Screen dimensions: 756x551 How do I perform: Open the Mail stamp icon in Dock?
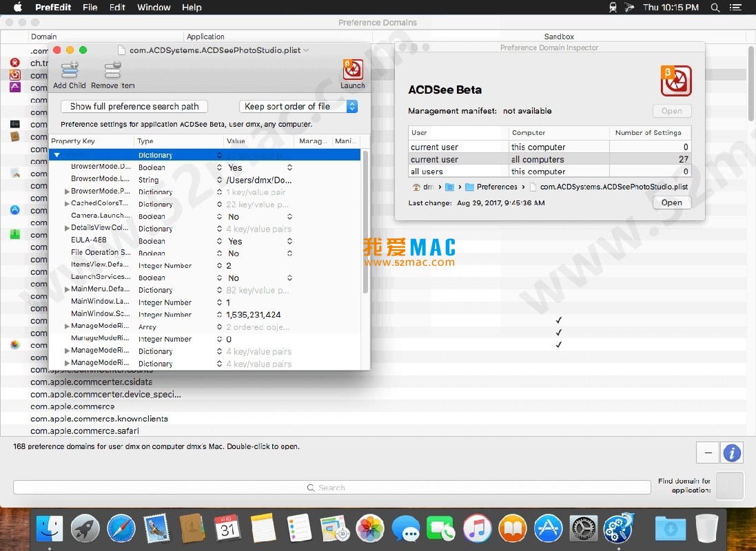[156, 528]
